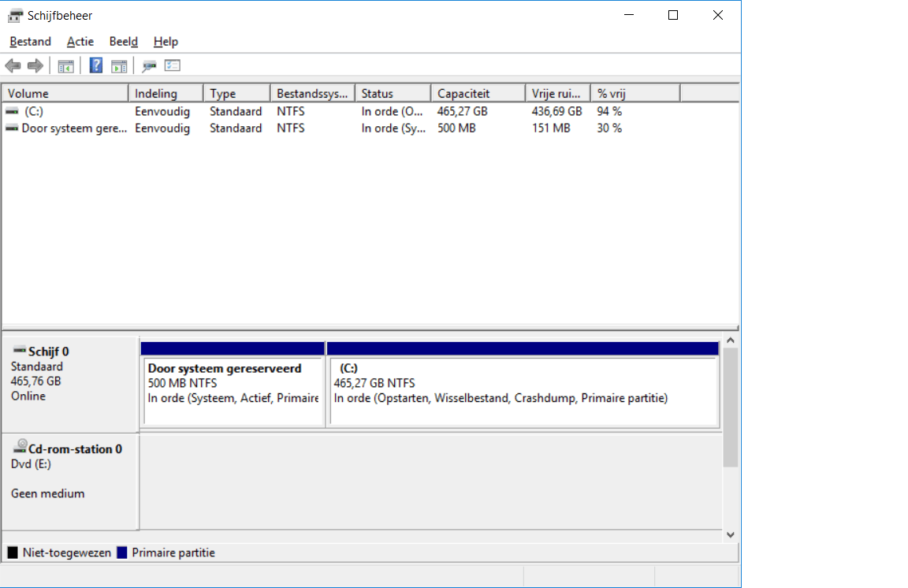Screen dimensions: 908x588
Task: Sort by the Type column header
Action: pyautogui.click(x=236, y=93)
